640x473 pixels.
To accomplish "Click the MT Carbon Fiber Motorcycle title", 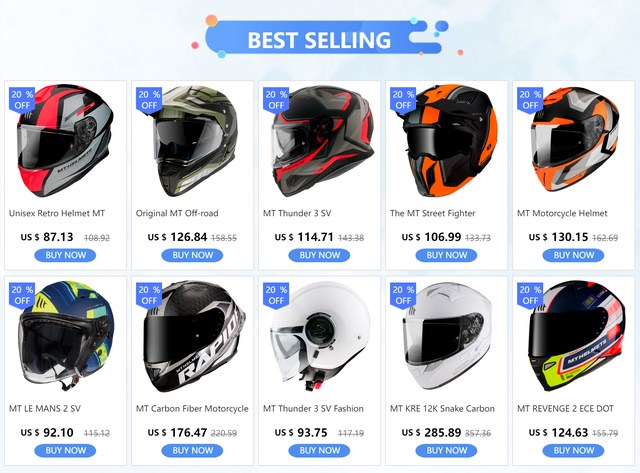I will pos(192,409).
